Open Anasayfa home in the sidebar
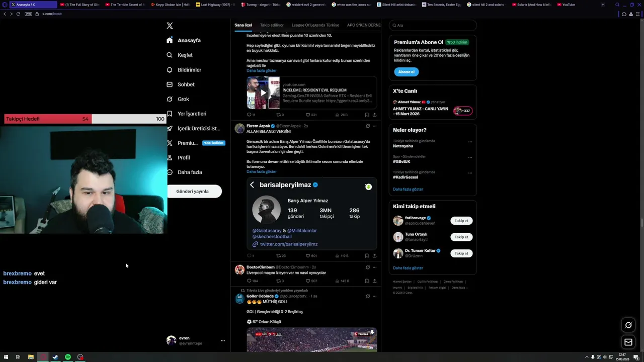644x362 pixels. (184, 40)
